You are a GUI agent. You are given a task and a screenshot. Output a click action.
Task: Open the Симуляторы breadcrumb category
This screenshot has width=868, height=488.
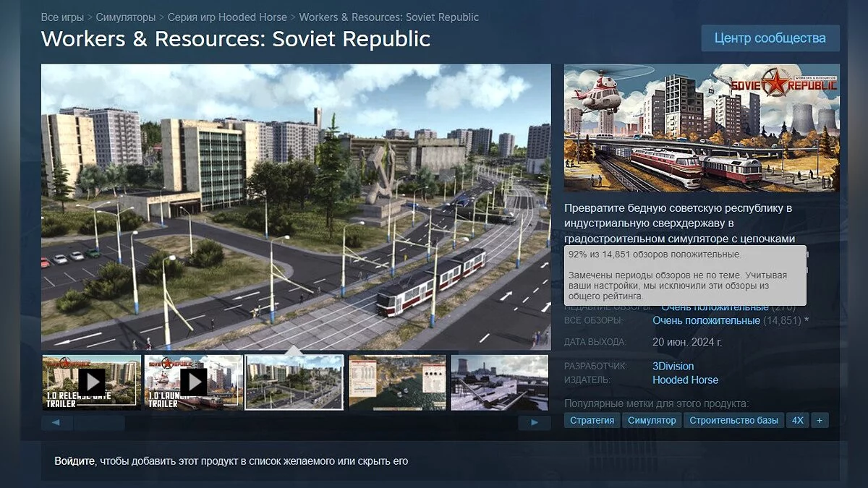[125, 17]
